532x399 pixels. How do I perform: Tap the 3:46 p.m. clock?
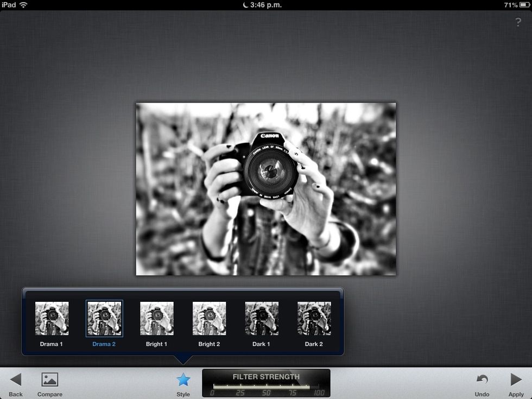pos(266,5)
